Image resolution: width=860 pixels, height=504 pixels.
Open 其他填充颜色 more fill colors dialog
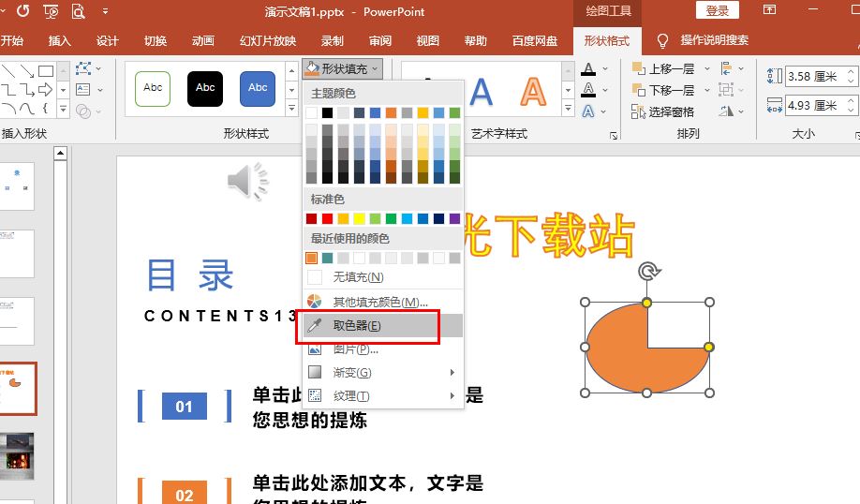tap(379, 302)
